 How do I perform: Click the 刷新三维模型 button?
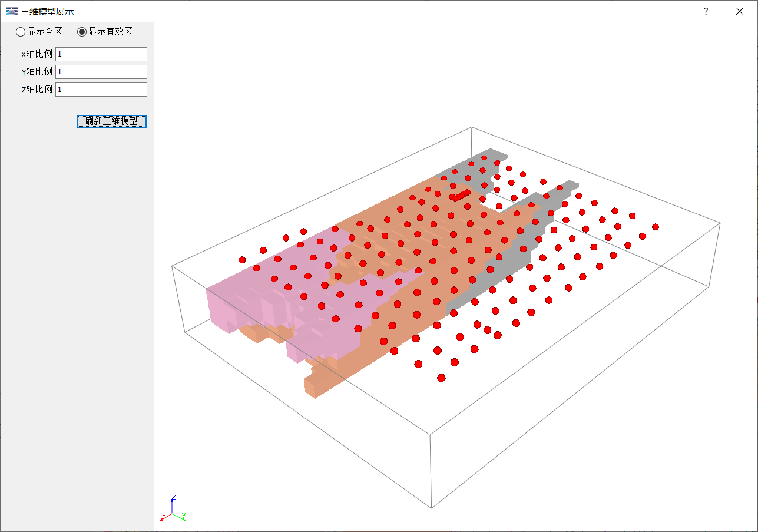point(111,121)
